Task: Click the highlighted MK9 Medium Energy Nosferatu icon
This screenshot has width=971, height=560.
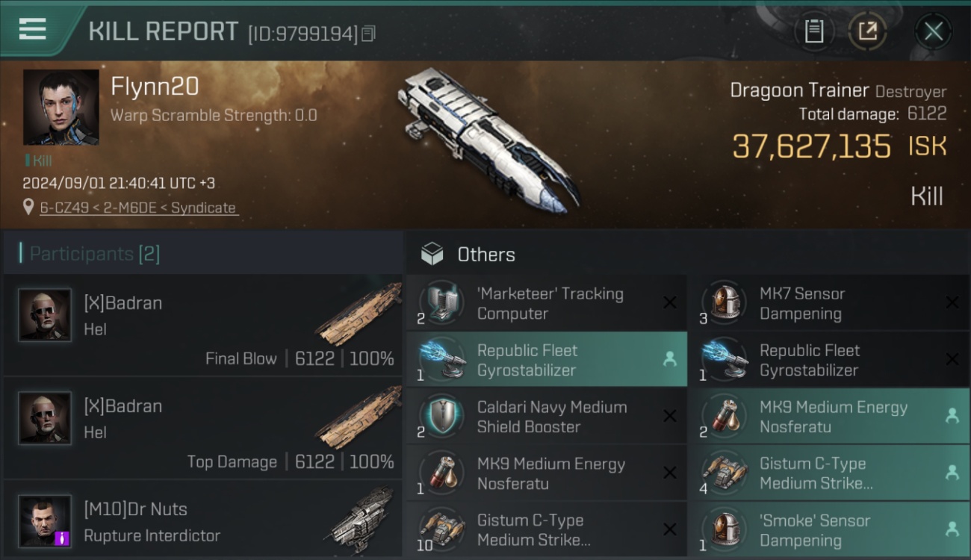Action: click(724, 417)
